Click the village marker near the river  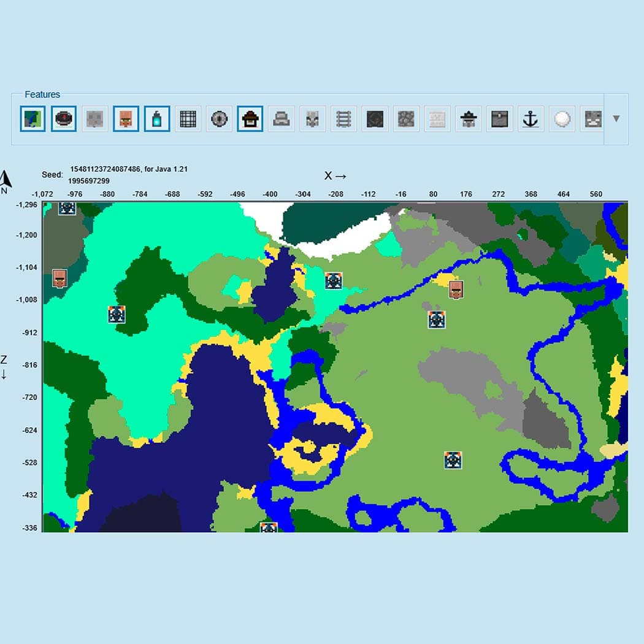(x=455, y=289)
